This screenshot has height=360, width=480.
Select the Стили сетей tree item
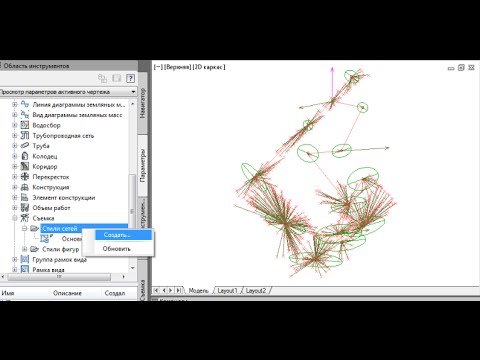tap(60, 229)
